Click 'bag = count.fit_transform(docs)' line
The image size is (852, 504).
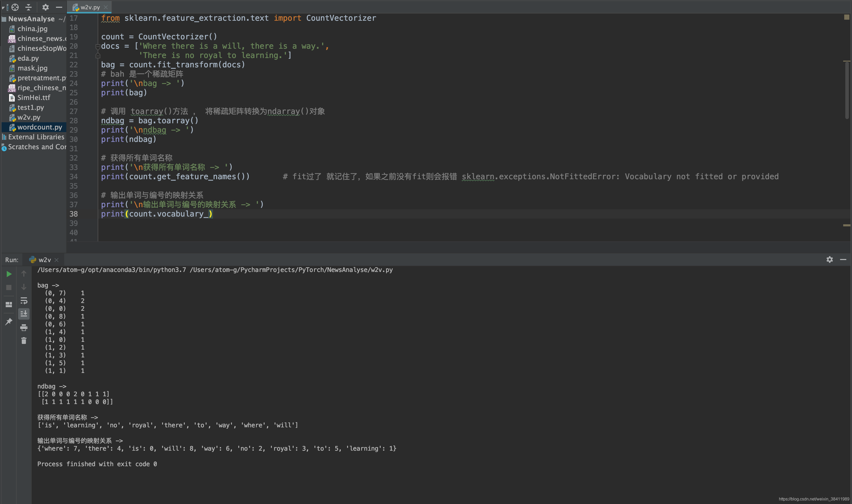click(173, 64)
